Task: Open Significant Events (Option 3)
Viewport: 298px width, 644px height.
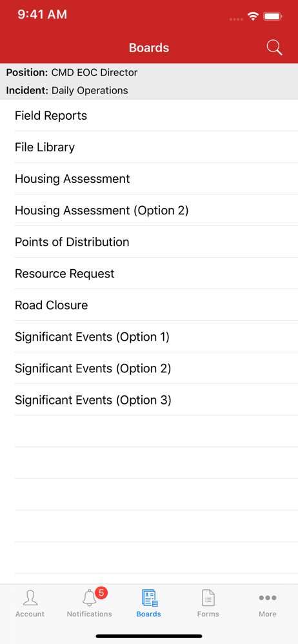Action: click(149, 401)
